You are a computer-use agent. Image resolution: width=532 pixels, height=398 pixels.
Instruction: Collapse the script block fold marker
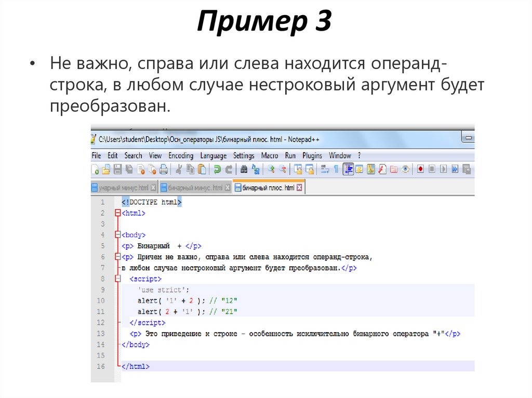pyautogui.click(x=118, y=279)
